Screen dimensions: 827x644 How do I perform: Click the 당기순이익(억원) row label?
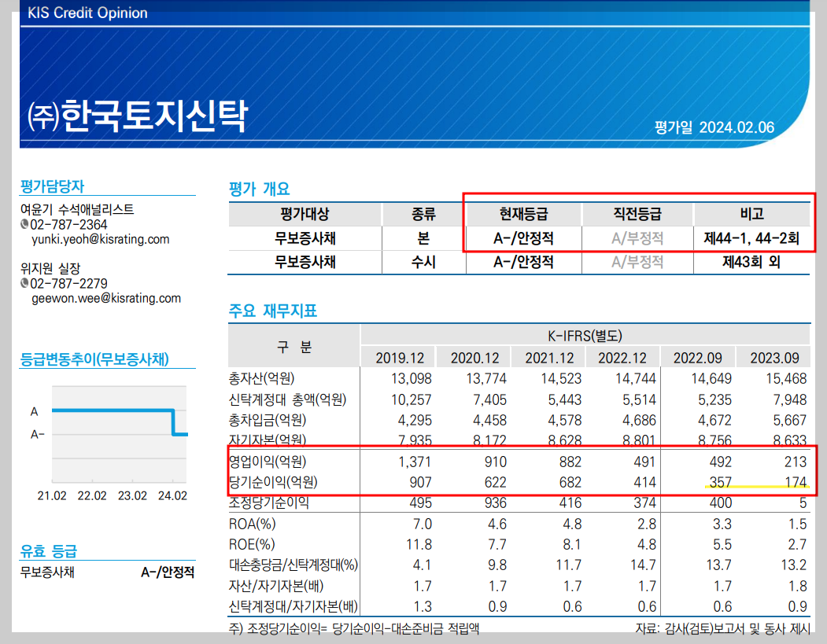(x=273, y=482)
